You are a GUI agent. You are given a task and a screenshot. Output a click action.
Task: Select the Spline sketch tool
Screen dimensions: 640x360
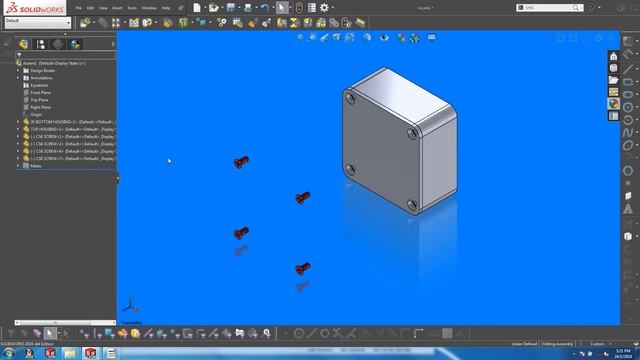pos(628,133)
